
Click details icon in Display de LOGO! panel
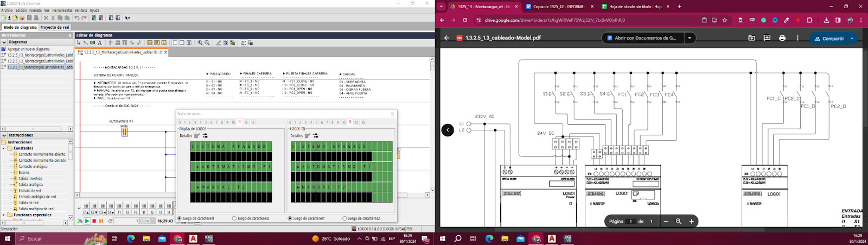[197, 136]
